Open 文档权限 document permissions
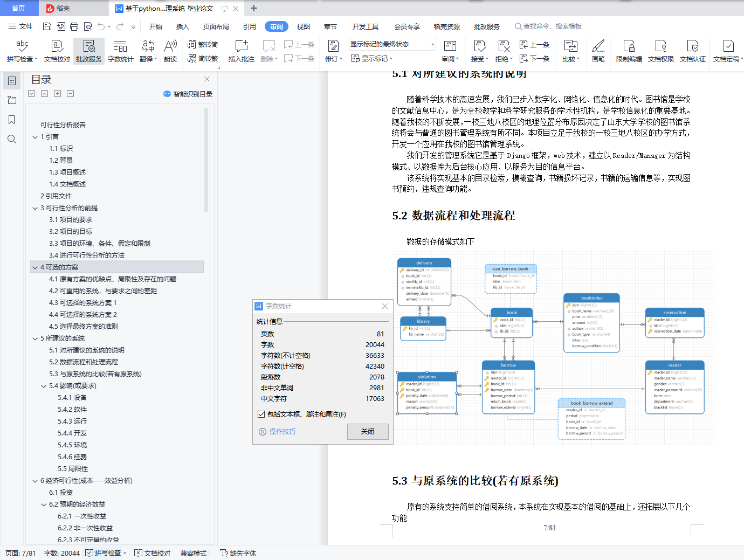744x560 pixels. click(661, 51)
